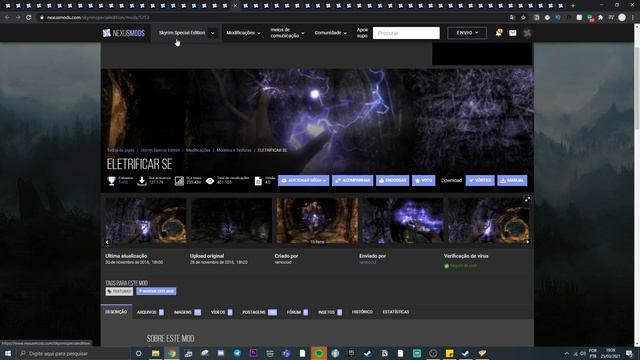This screenshot has height=360, width=640.
Task: Click the total downloads chart icon
Action: click(x=179, y=181)
